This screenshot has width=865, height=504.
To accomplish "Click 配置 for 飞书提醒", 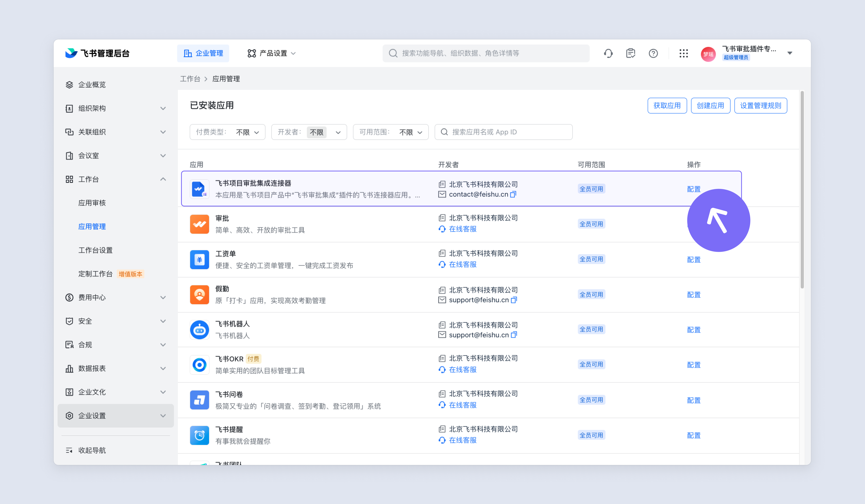I will (x=694, y=435).
